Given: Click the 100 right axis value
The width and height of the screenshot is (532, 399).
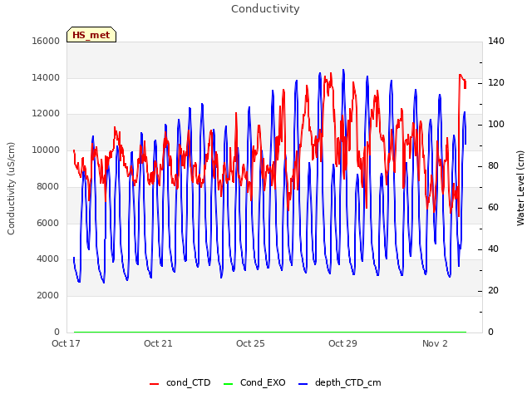Looking at the screenshot, I should pos(496,124).
